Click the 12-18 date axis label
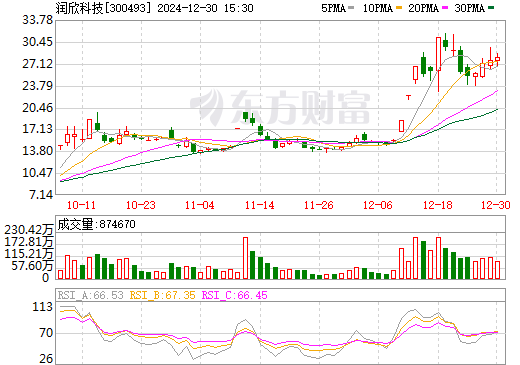Screen dimensions: 520x365 coord(438,205)
